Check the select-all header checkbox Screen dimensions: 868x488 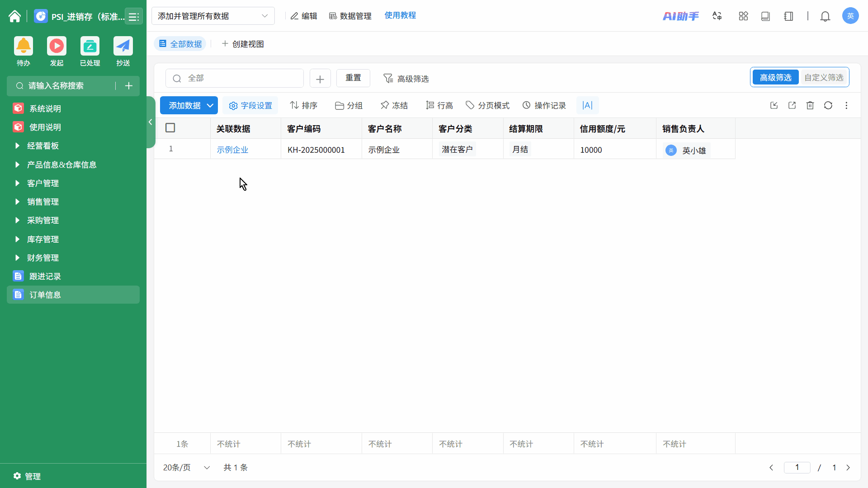point(170,128)
